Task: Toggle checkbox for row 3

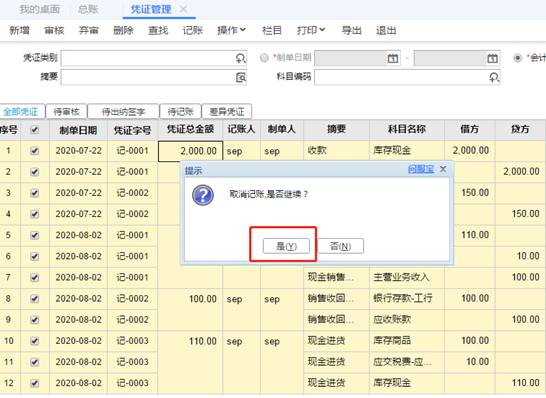Action: click(x=34, y=193)
